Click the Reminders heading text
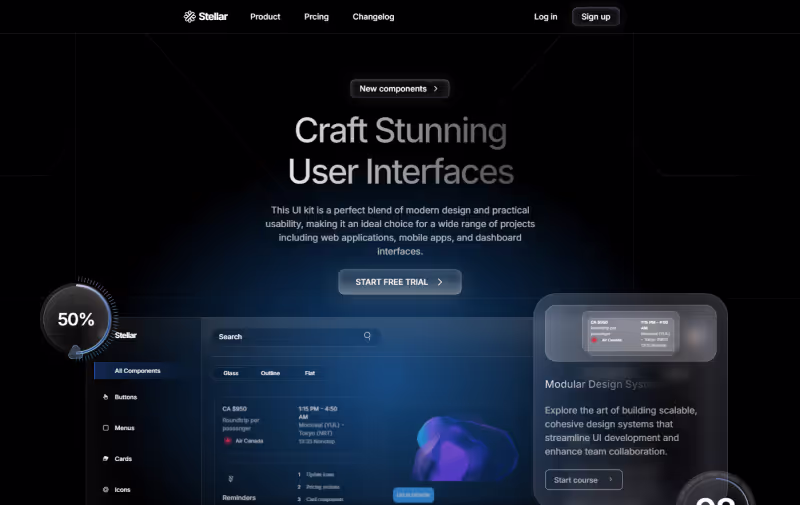800x505 pixels. click(x=239, y=497)
